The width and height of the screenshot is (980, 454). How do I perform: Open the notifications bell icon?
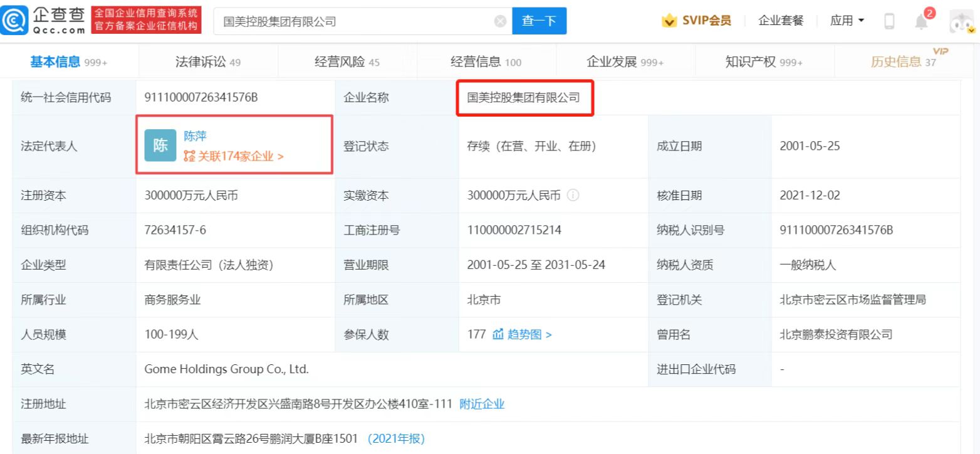[x=922, y=21]
